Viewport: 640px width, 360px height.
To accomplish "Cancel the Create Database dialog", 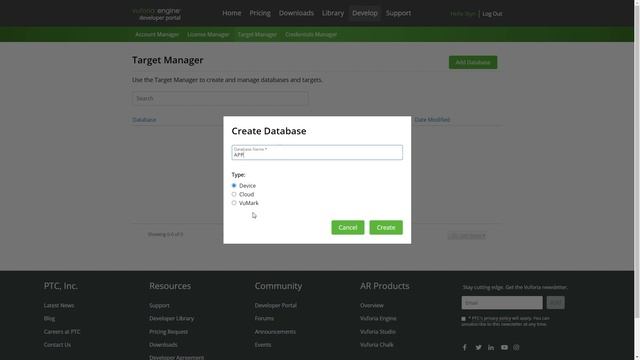I will [348, 227].
